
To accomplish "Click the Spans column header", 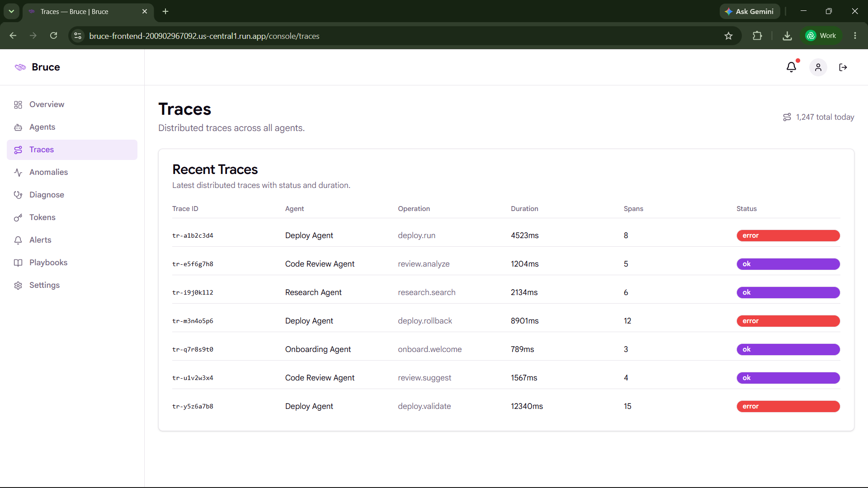I will point(633,209).
